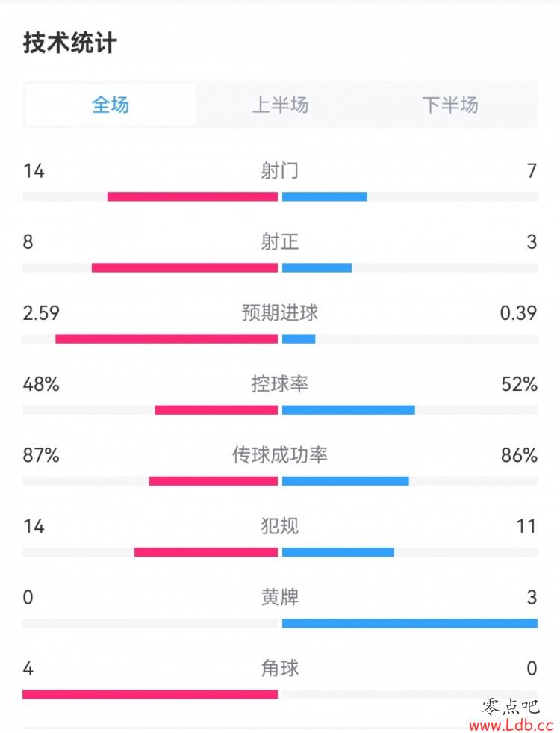The image size is (560, 733).
Task: Click the red 射正 bar
Action: (185, 267)
